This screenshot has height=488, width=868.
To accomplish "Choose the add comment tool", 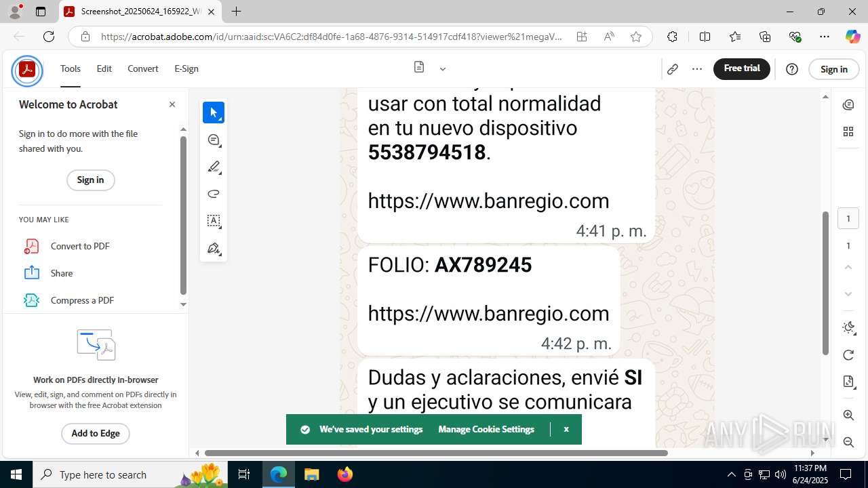I will (x=214, y=140).
